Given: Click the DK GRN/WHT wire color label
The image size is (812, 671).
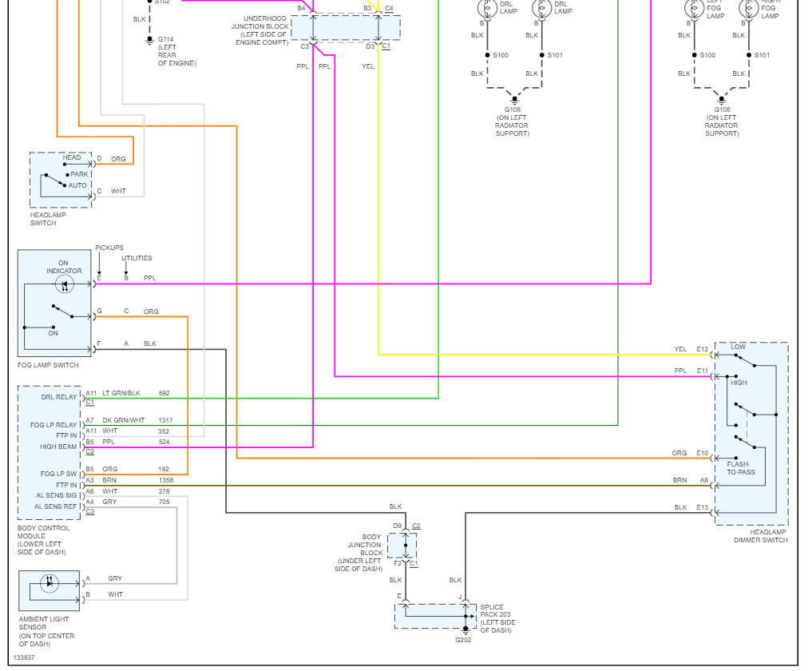Looking at the screenshot, I should (123, 420).
